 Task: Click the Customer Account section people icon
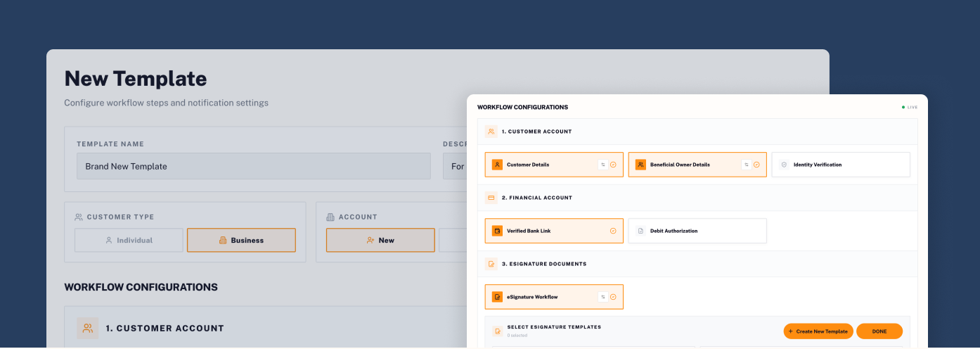pos(491,132)
